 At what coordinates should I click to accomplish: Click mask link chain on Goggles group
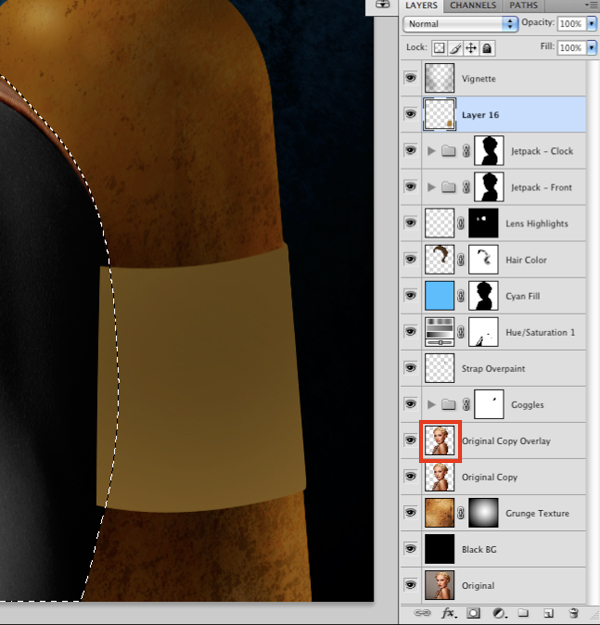[466, 405]
